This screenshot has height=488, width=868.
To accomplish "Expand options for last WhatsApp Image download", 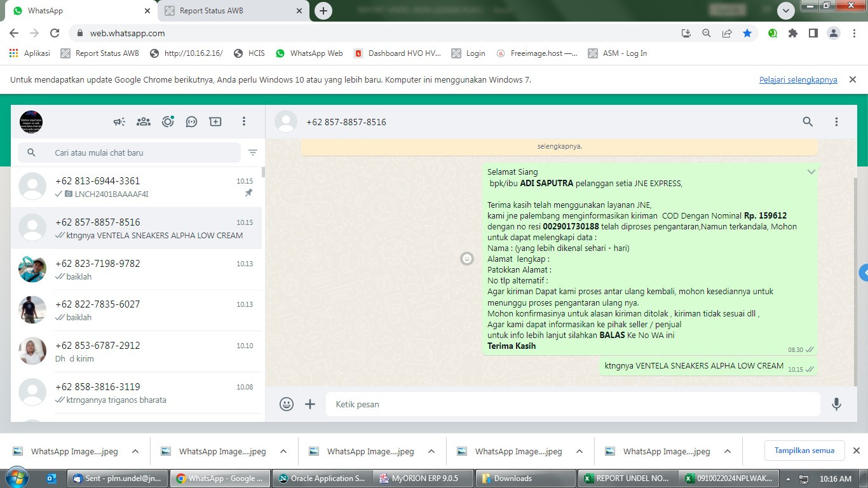I will [x=728, y=451].
